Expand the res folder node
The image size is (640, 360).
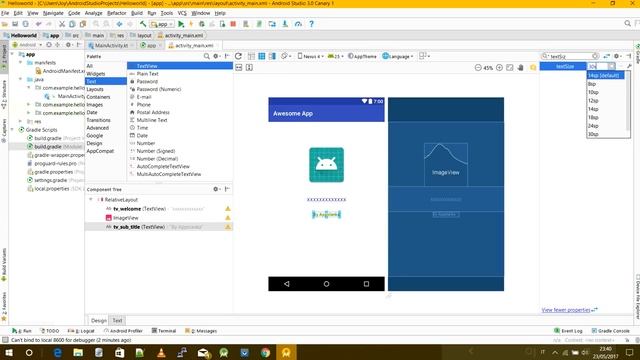tap(20, 121)
